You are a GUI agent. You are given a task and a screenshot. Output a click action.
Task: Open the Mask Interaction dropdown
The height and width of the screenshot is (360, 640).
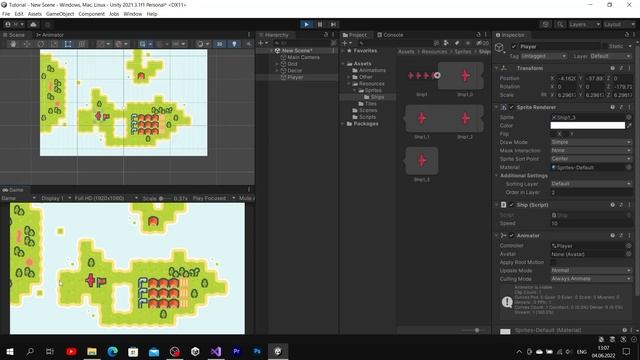coord(591,151)
